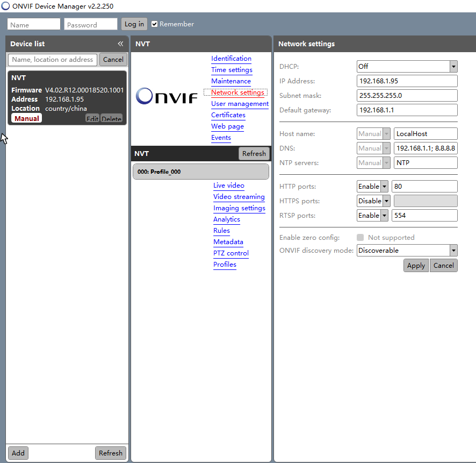476x463 pixels.
Task: Open the DHCP dropdown
Action: (x=453, y=66)
